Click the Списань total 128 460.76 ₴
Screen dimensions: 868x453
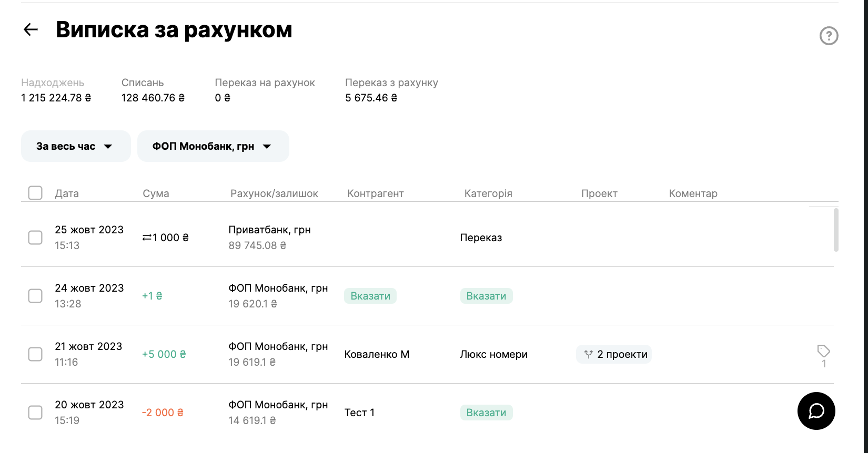coord(153,98)
